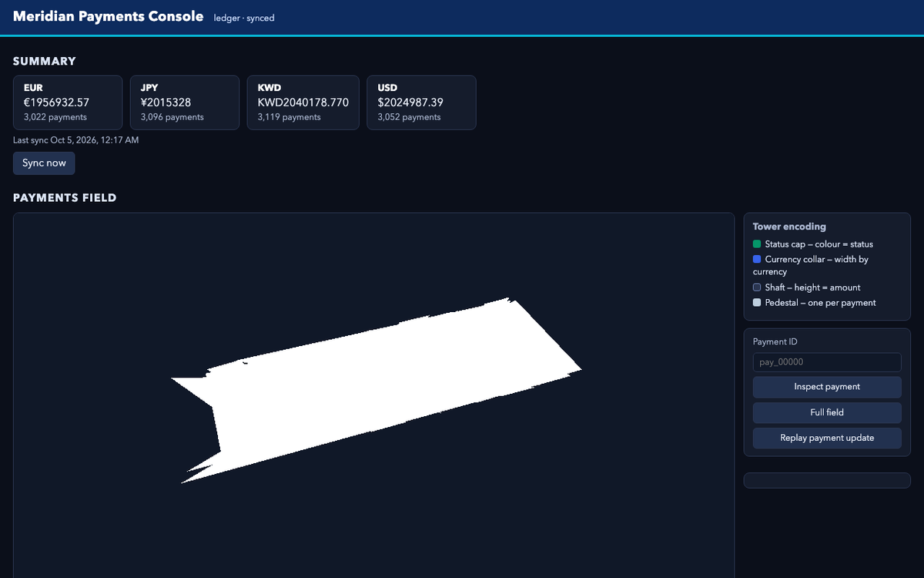Focus the Payment ID input field
924x578 pixels.
[827, 362]
